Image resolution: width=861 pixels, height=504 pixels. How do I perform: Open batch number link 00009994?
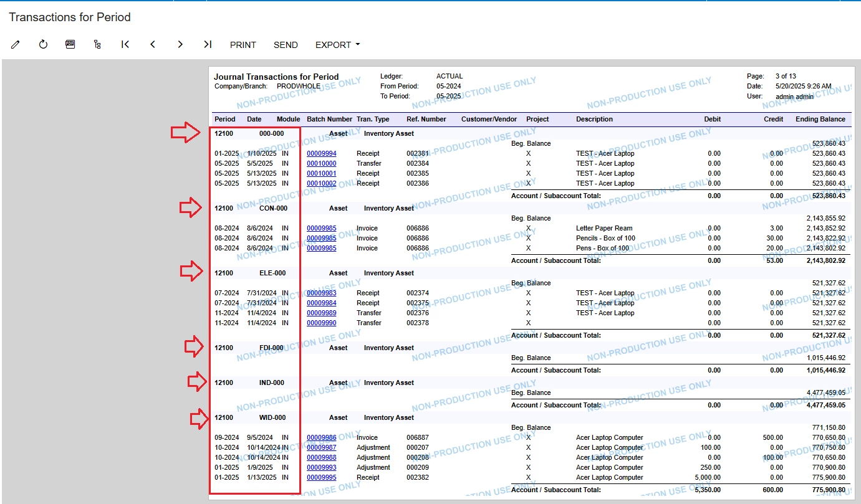click(x=322, y=153)
